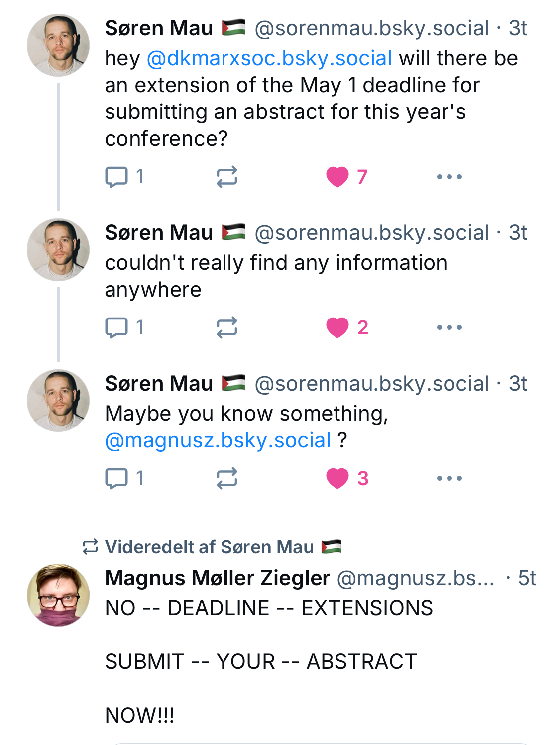Repost the "Maybe you know something" post
The image size is (560, 745).
click(x=227, y=478)
